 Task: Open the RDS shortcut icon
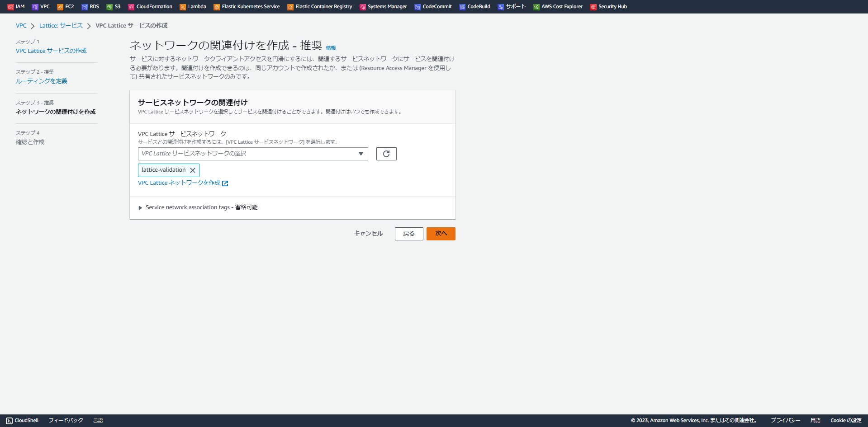pos(84,7)
